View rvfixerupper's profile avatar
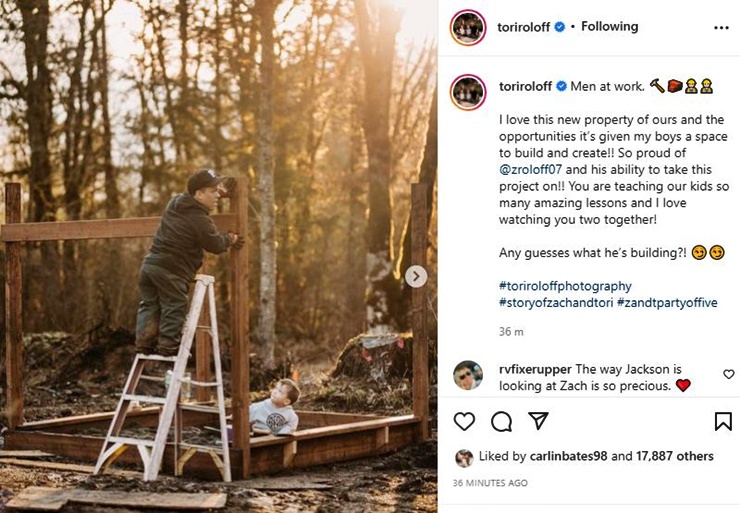Image resolution: width=740 pixels, height=513 pixels. pyautogui.click(x=468, y=375)
